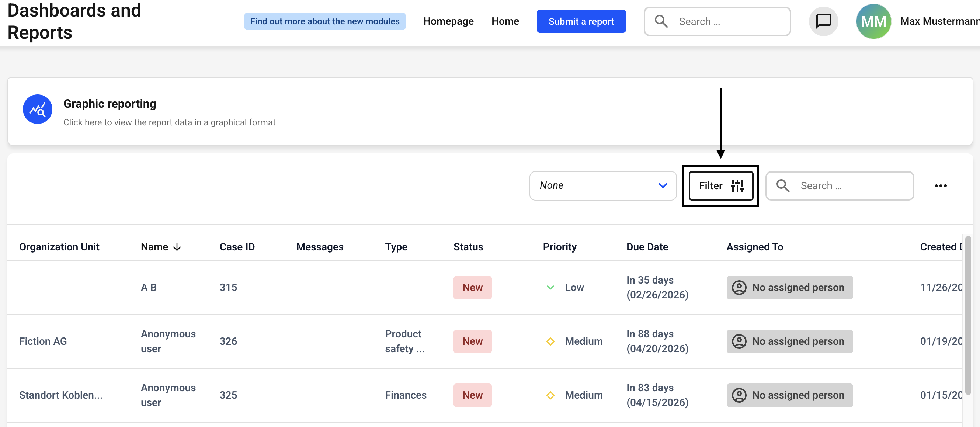Click the top header search magnifier icon
Viewport: 980px width, 427px height.
[x=661, y=21]
